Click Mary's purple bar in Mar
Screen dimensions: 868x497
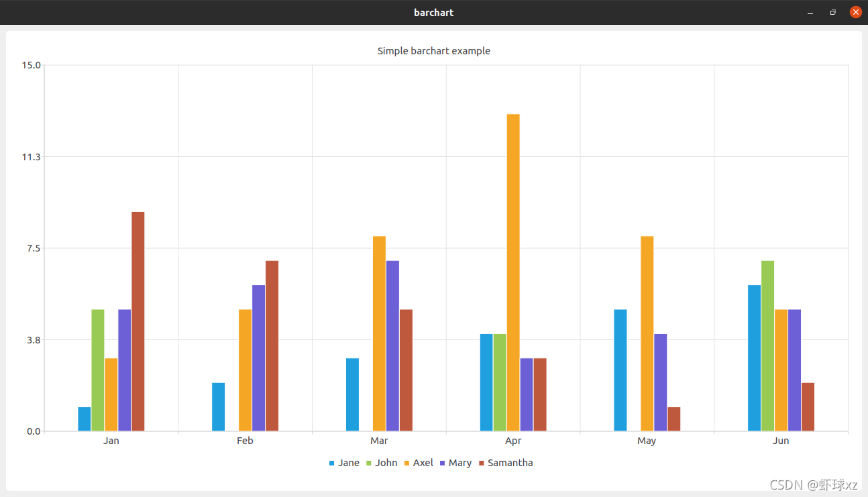pos(393,346)
